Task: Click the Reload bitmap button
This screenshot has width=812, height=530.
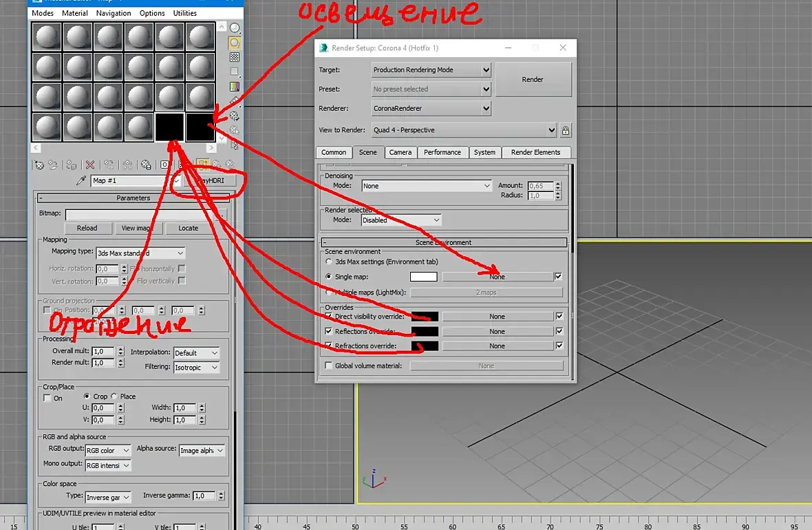Action: click(87, 228)
